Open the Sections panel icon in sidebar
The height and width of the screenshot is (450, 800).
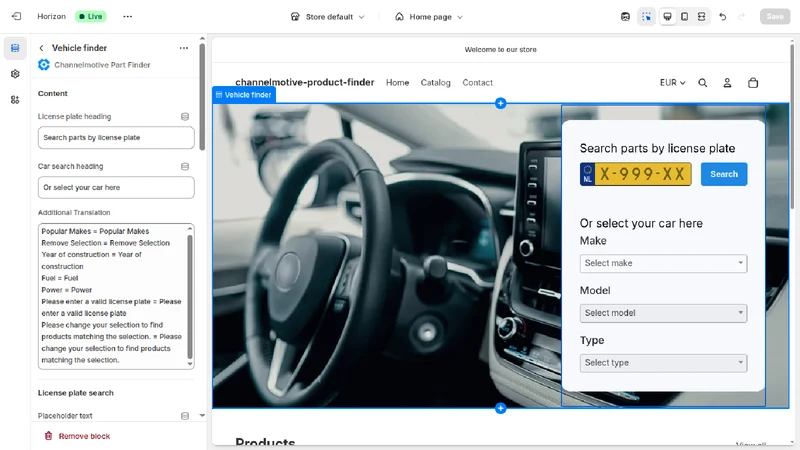point(15,48)
